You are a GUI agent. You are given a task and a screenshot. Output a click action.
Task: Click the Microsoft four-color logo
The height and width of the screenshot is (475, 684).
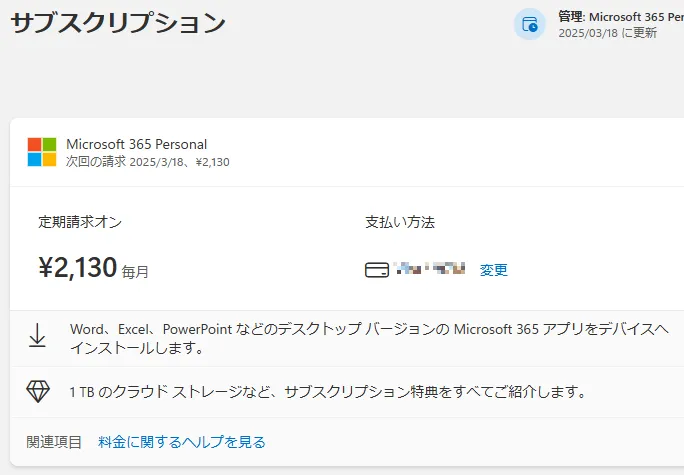pyautogui.click(x=42, y=152)
